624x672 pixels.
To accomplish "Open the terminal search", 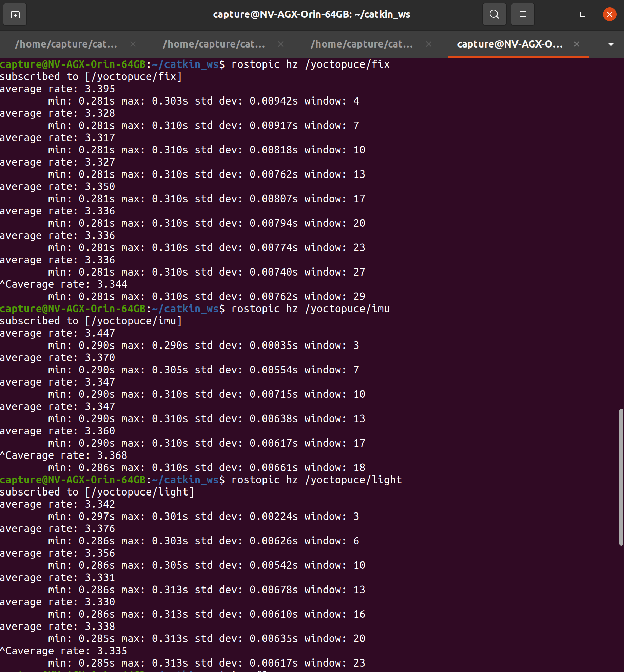I will pyautogui.click(x=494, y=14).
